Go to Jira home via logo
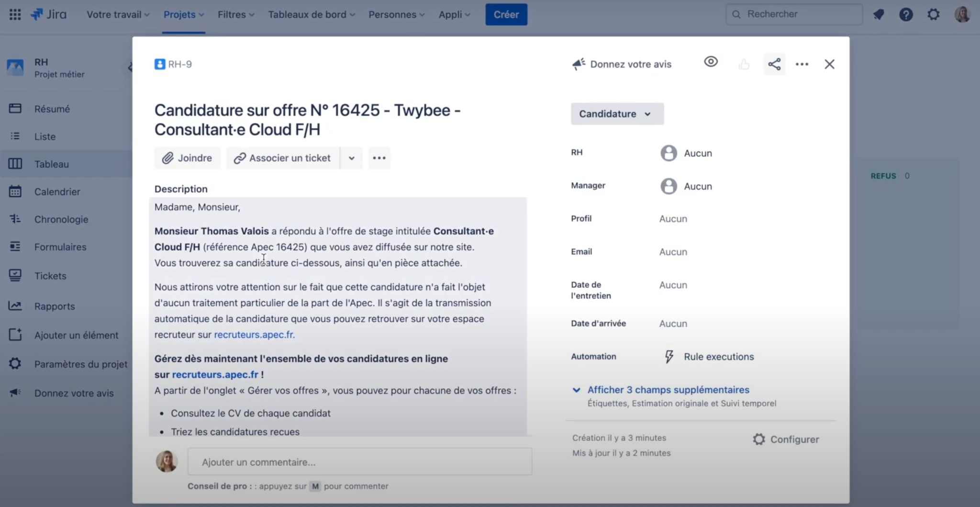The height and width of the screenshot is (507, 980). tap(48, 14)
